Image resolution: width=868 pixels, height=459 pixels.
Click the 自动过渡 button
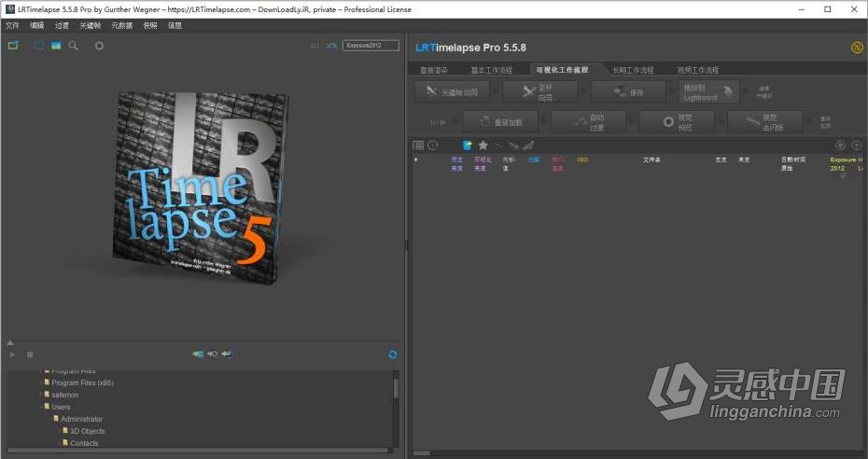pyautogui.click(x=589, y=121)
